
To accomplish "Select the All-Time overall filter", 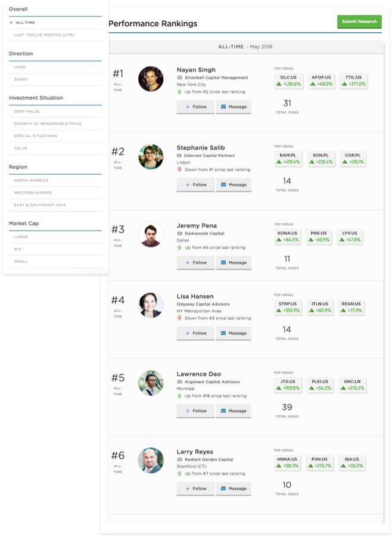I will tap(26, 23).
